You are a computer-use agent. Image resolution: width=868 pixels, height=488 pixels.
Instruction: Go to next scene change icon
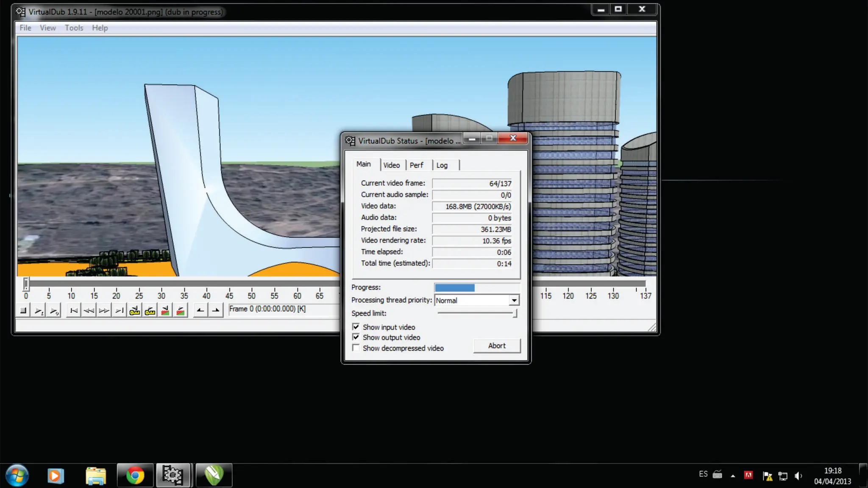pos(181,311)
